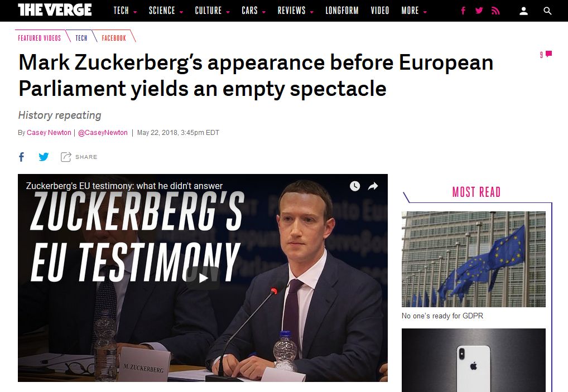Click the video share arrow icon
This screenshot has width=568, height=392.
click(x=373, y=186)
